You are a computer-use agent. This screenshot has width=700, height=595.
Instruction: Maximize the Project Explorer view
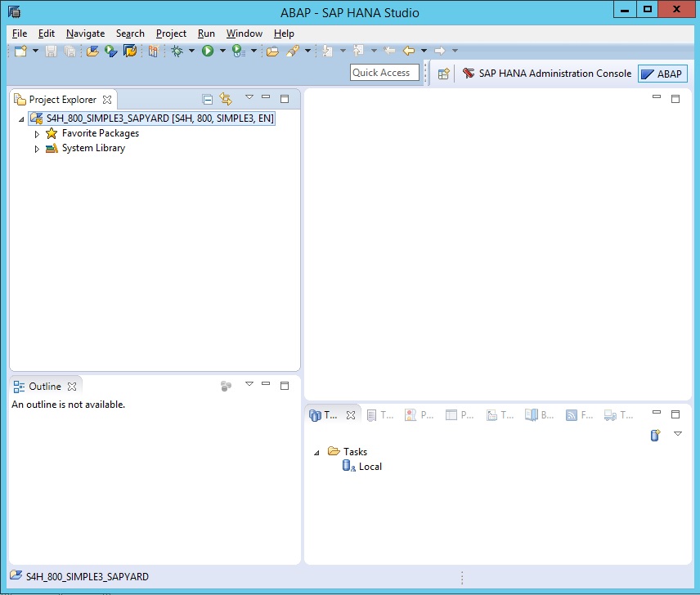coord(285,99)
